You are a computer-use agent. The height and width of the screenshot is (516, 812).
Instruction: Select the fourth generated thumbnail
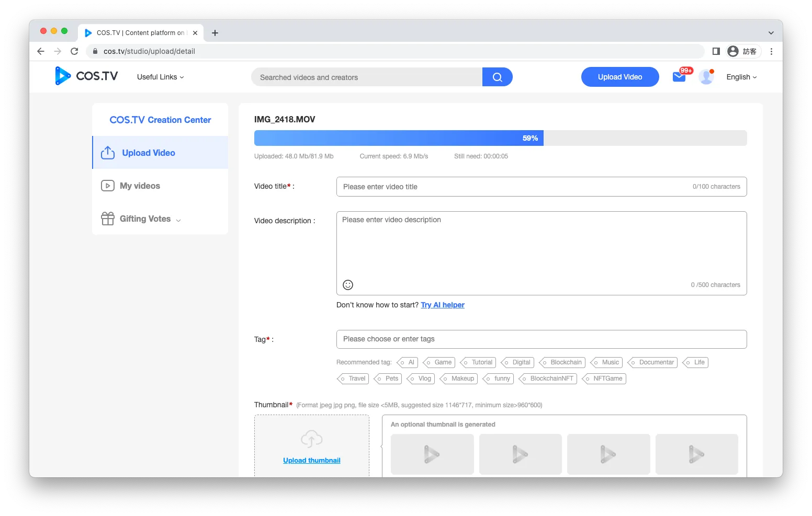[x=697, y=454]
